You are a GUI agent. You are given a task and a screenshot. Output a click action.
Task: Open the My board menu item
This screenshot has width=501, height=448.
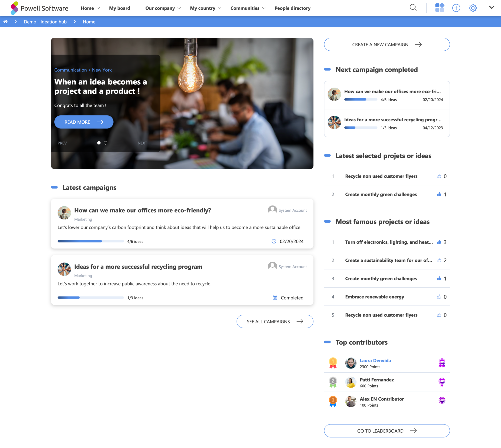click(120, 8)
